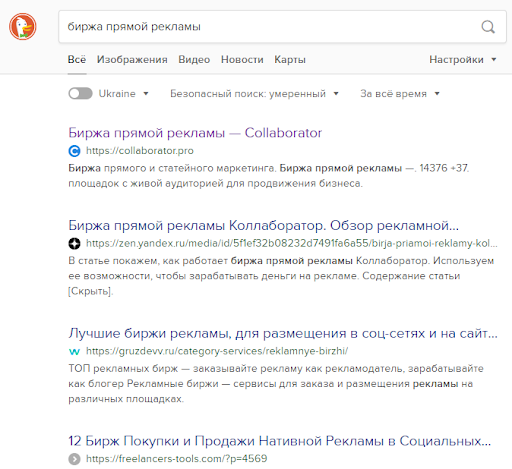The height and width of the screenshot is (469, 512).
Task: Open the Безопасный поиск: умеренный dropdown
Action: coord(254,94)
